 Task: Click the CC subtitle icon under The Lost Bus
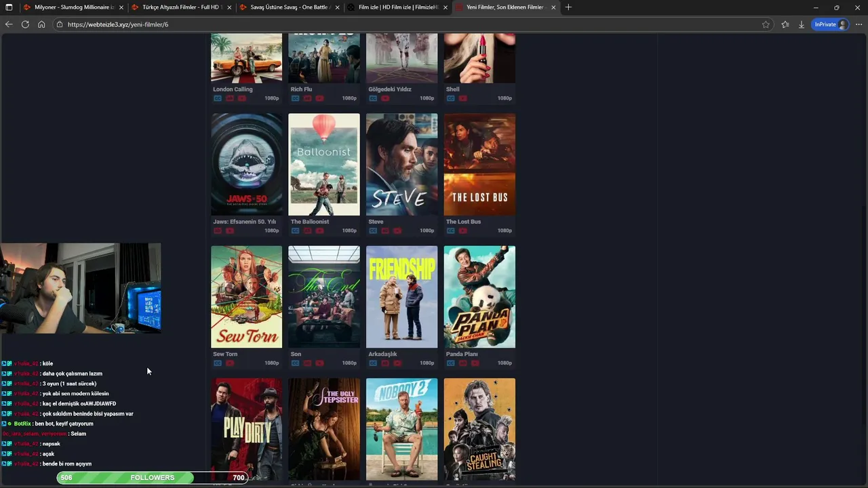(450, 230)
